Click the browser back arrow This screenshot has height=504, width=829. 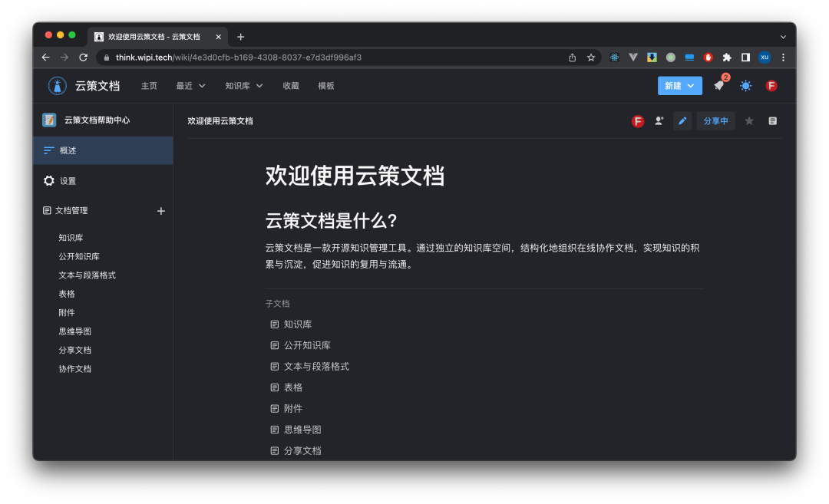coord(45,57)
